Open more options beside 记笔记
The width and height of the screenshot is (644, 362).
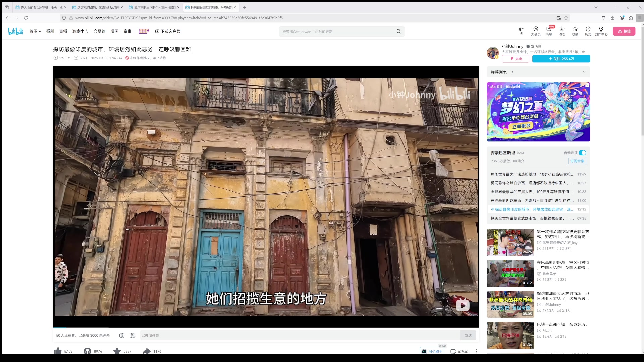476,351
